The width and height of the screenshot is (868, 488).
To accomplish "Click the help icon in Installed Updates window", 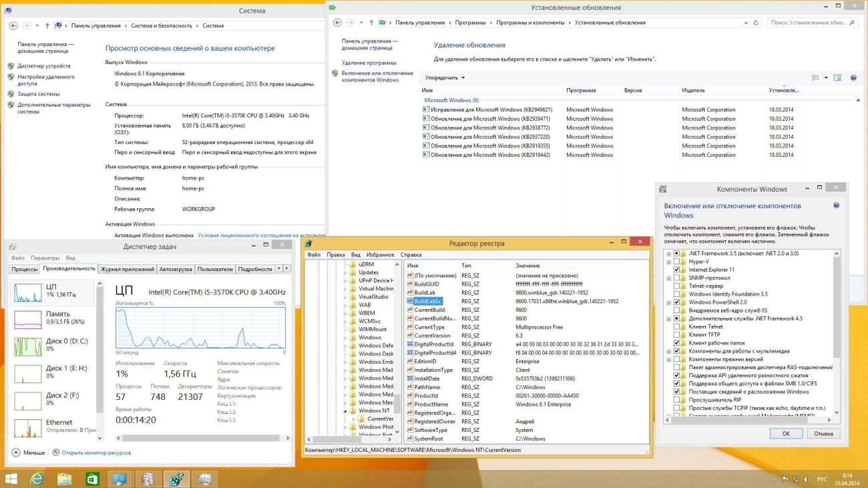I will 853,77.
